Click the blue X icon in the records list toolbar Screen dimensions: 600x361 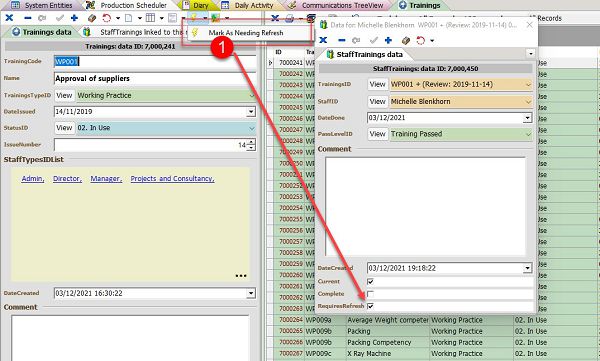tap(275, 18)
